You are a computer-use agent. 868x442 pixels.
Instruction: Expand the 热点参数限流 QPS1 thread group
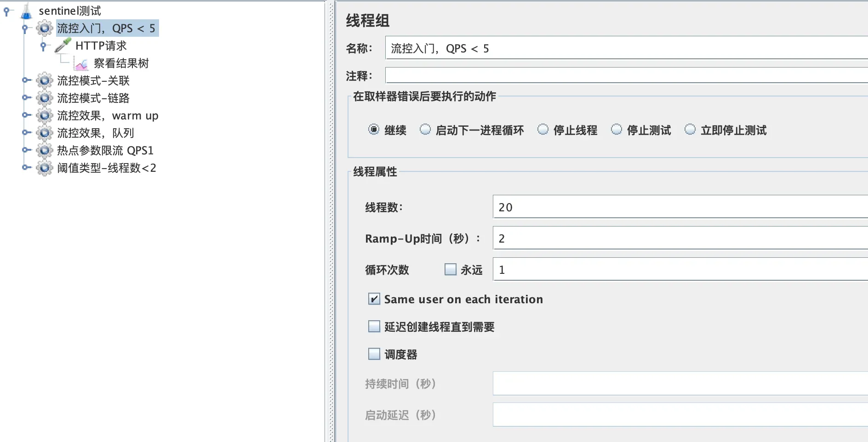[27, 150]
